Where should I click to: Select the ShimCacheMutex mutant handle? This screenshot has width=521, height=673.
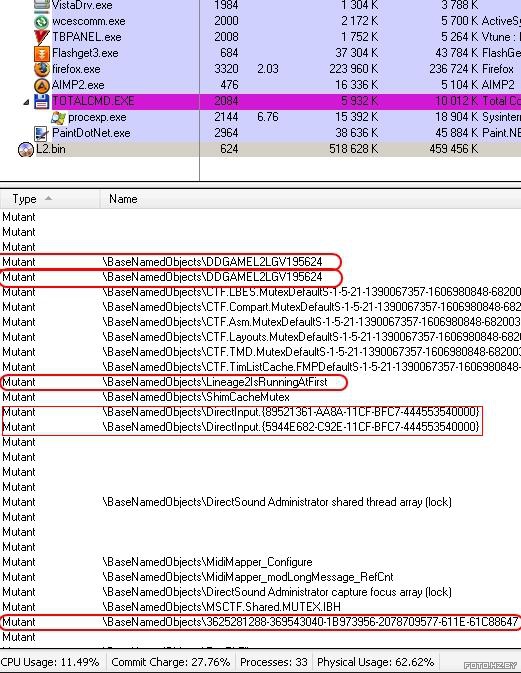tap(196, 397)
